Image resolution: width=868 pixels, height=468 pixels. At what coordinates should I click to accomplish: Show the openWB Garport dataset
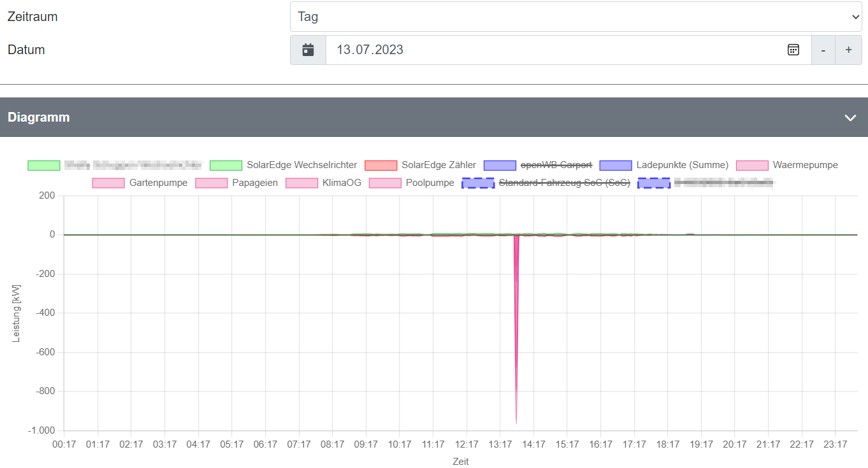(556, 165)
